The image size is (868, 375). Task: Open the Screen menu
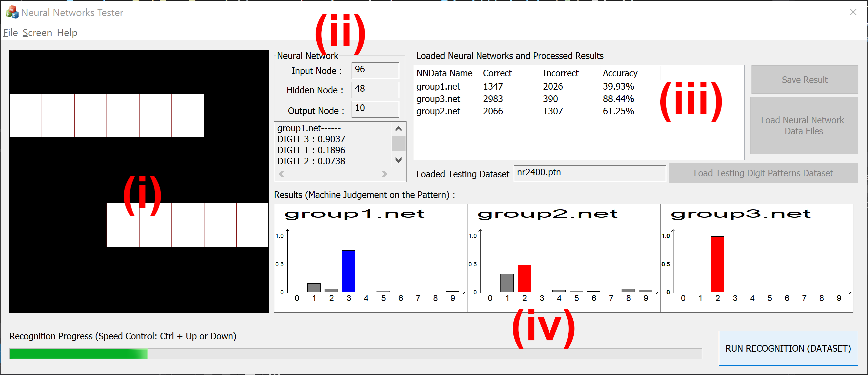(37, 33)
